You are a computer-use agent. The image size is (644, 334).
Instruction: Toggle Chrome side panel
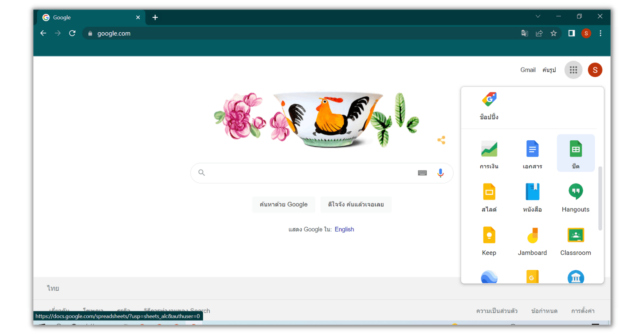(572, 33)
